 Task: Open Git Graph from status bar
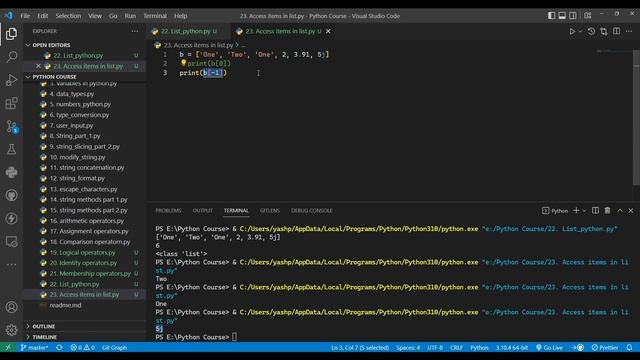click(114, 347)
